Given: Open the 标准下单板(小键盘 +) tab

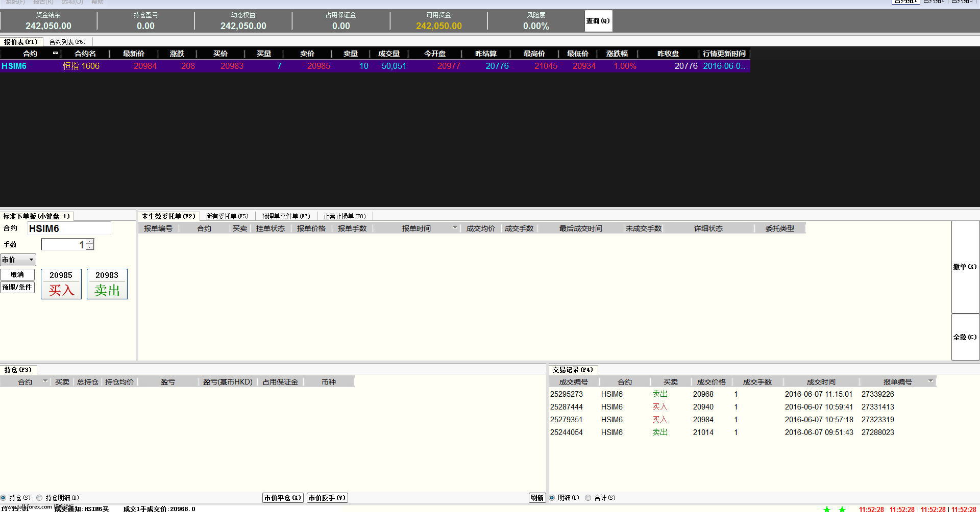Looking at the screenshot, I should (37, 216).
